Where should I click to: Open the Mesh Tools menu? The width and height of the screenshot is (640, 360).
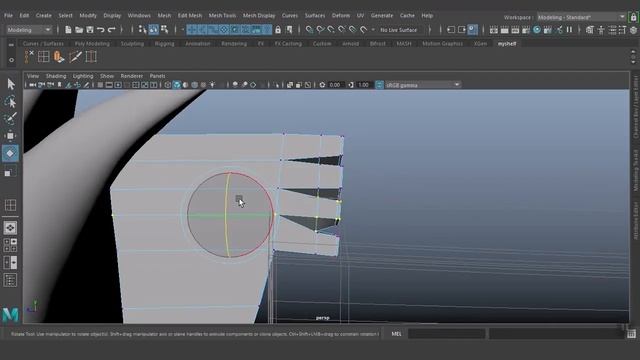(222, 16)
